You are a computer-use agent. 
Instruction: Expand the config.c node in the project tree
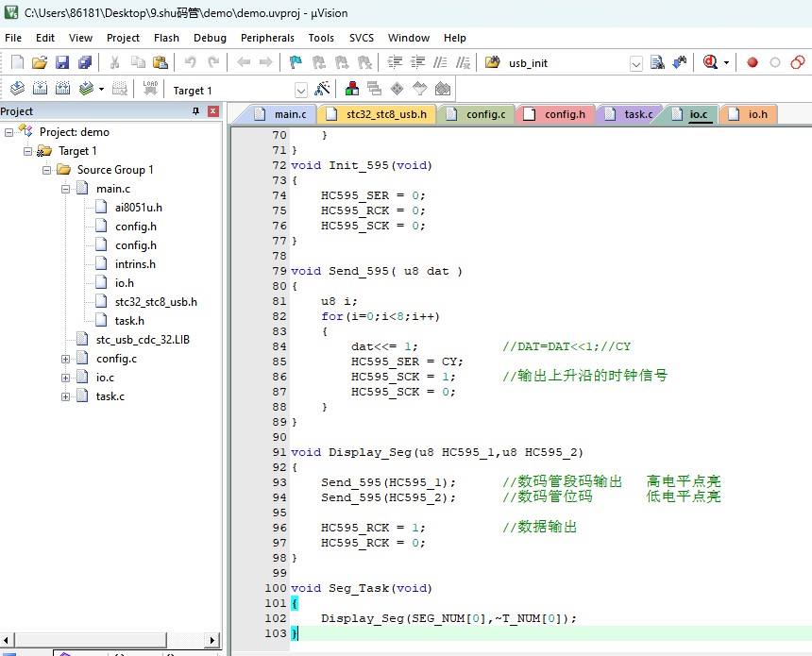(66, 359)
